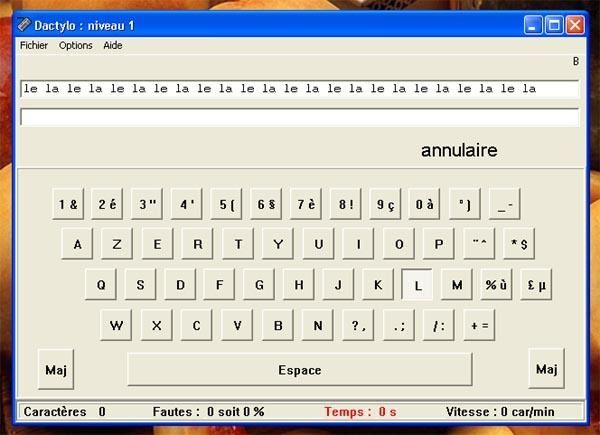
Task: Click the right Maj key
Action: coord(546,369)
